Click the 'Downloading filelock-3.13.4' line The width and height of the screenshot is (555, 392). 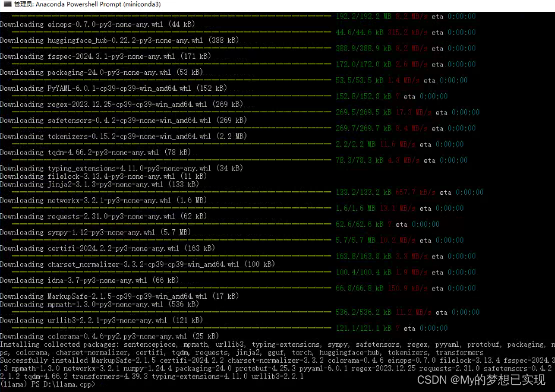(103, 176)
